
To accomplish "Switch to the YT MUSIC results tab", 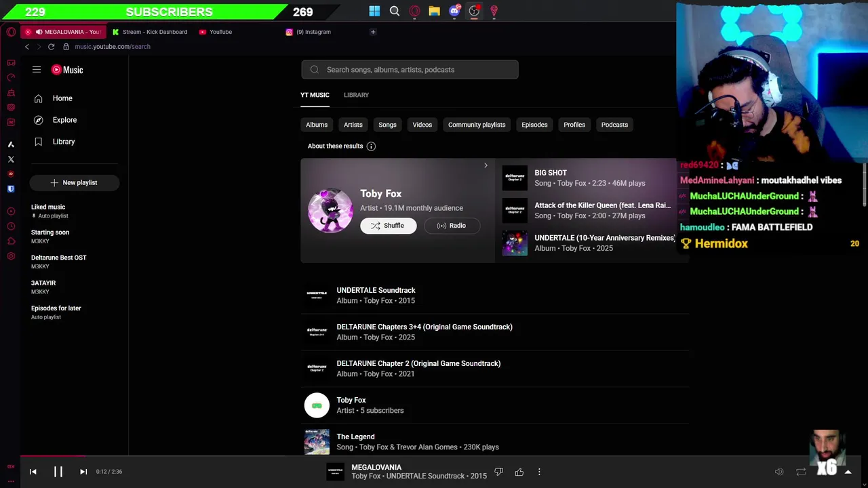I will click(x=315, y=95).
